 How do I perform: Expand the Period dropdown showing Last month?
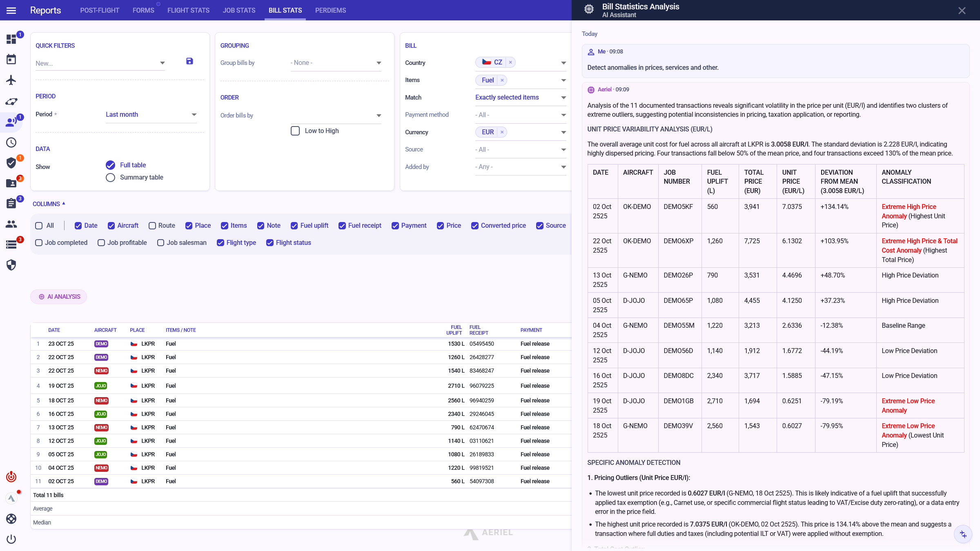(151, 115)
